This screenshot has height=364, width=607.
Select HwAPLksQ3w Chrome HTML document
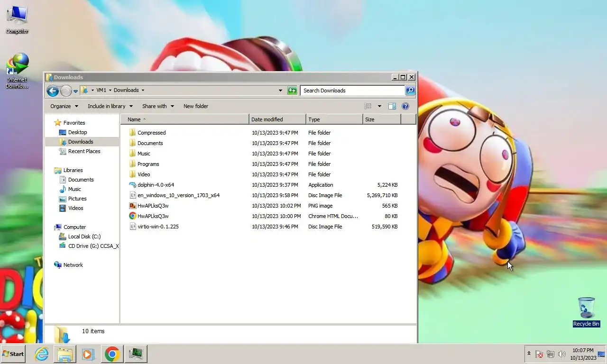pos(153,216)
